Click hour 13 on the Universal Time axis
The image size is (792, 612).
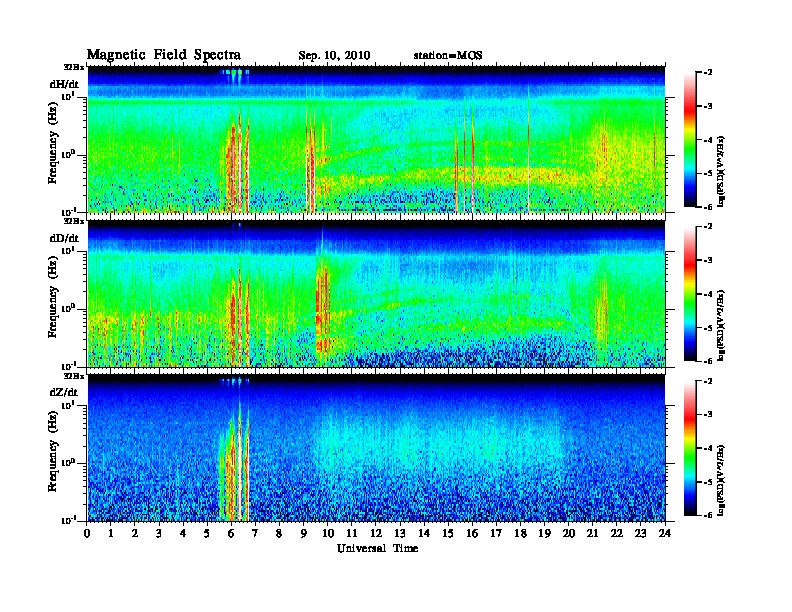tap(400, 534)
